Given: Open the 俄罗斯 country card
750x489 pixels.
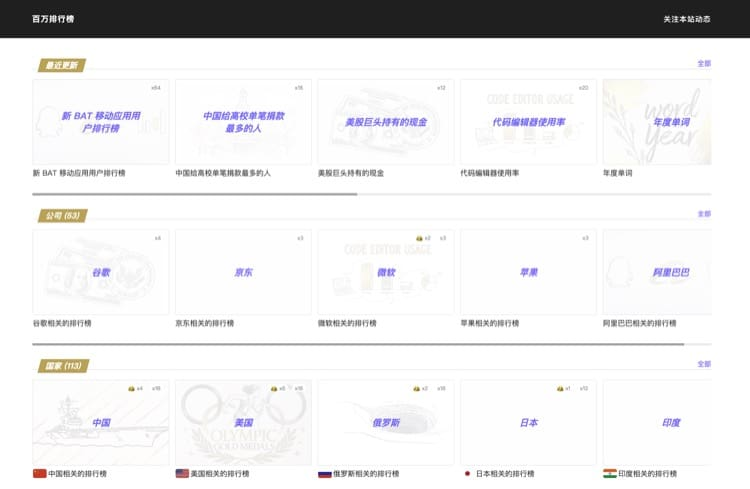Looking at the screenshot, I should 386,422.
